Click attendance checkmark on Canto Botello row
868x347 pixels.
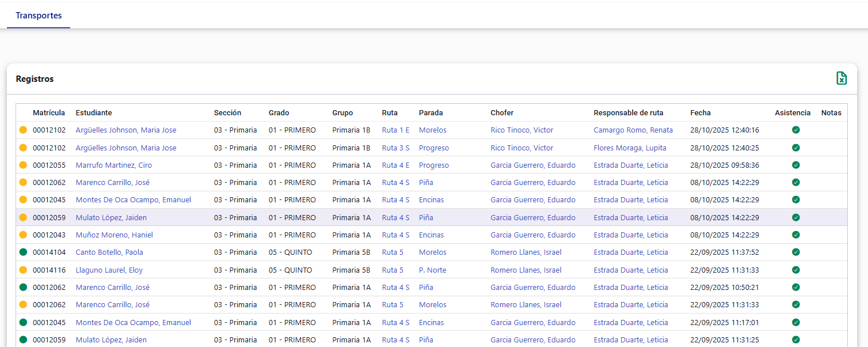(x=795, y=252)
